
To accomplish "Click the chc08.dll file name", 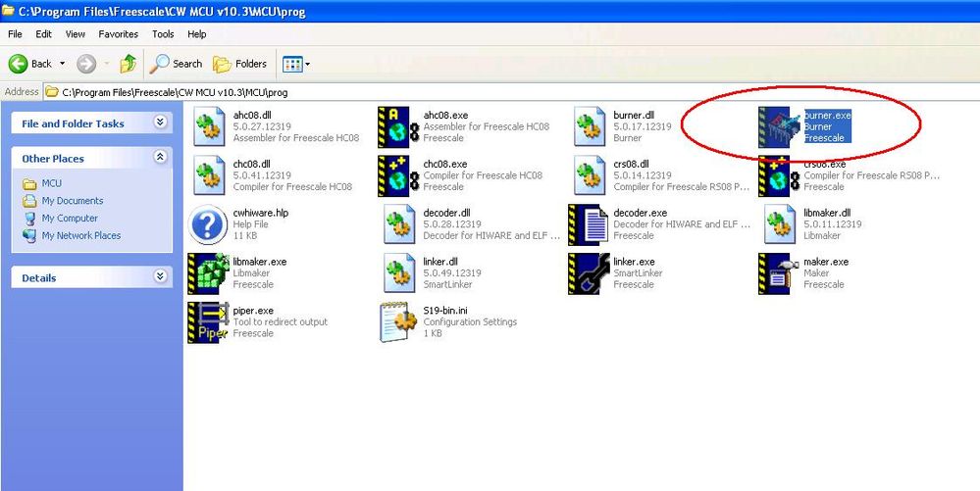I will [x=252, y=164].
